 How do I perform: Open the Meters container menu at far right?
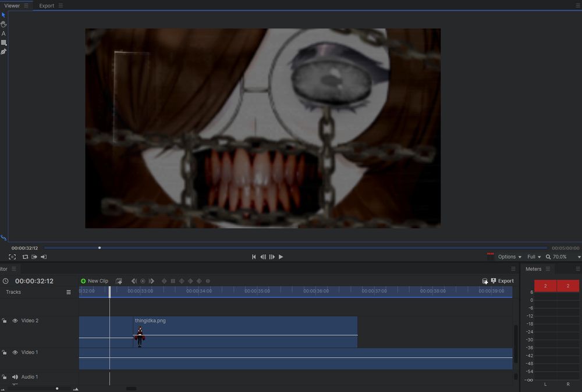578,269
